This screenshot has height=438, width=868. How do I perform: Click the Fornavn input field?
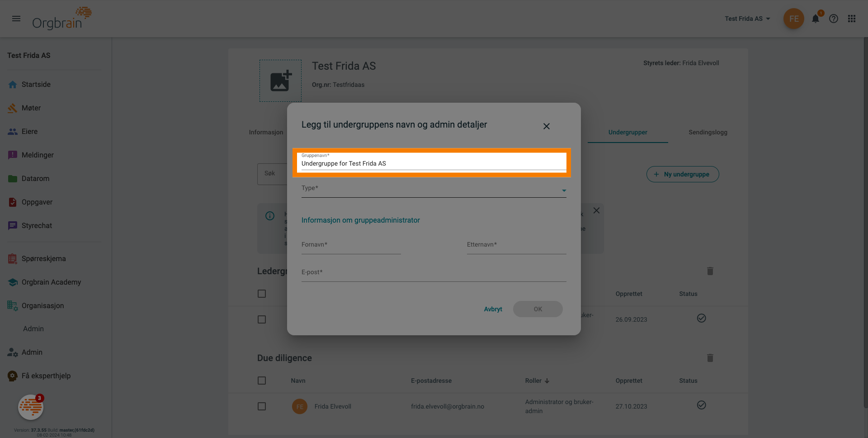pos(351,245)
